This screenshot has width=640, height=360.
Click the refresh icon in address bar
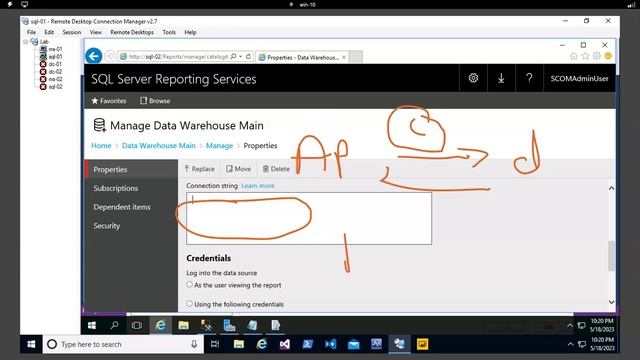tap(248, 56)
